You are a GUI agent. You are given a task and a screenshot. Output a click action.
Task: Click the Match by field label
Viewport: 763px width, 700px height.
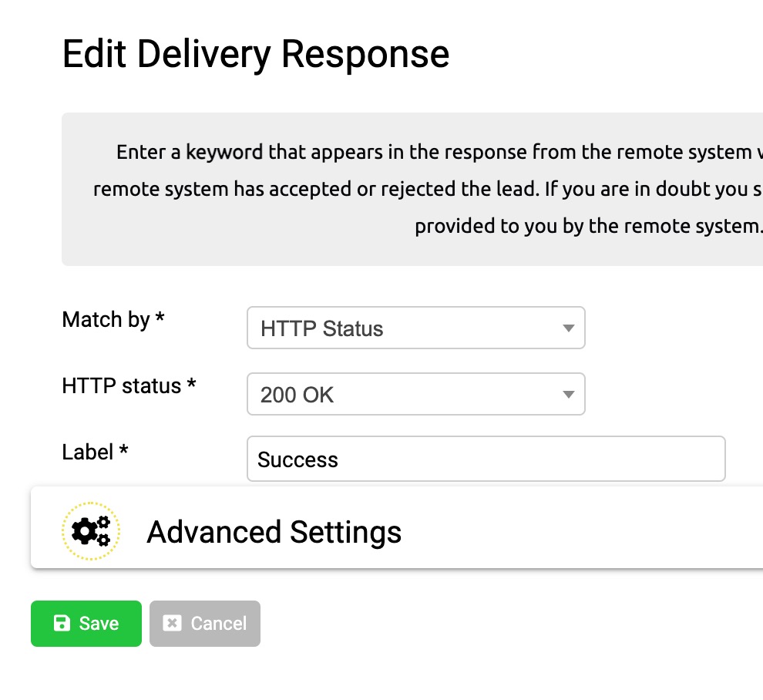113,320
